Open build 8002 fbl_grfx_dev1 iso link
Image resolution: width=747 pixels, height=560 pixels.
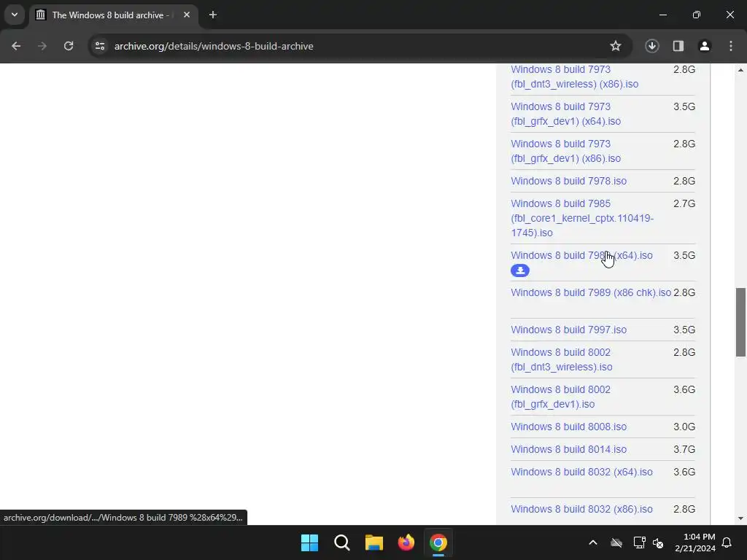[561, 397]
